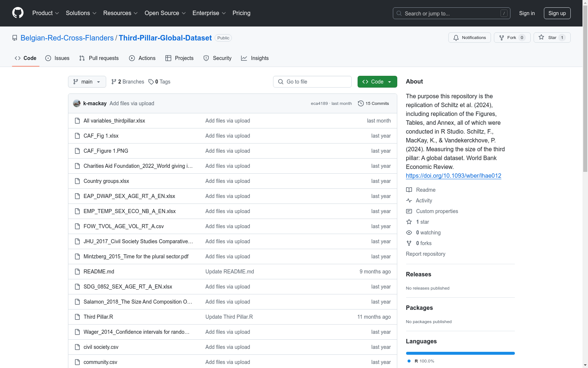Expand the Open Source menu

point(165,13)
